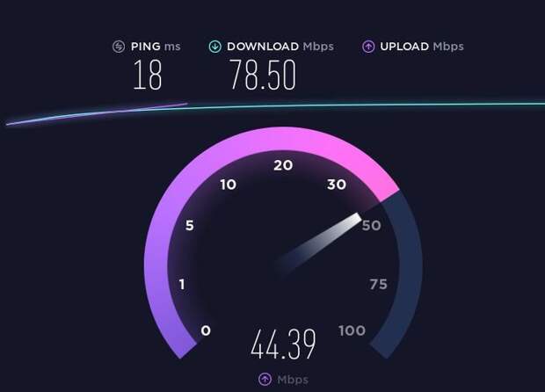Click the download arrow circle icon
The width and height of the screenshot is (545, 392).
(214, 47)
